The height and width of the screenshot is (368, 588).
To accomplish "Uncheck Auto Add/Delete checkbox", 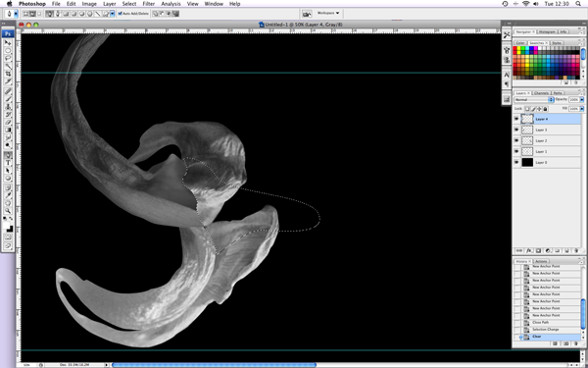I will tap(120, 14).
